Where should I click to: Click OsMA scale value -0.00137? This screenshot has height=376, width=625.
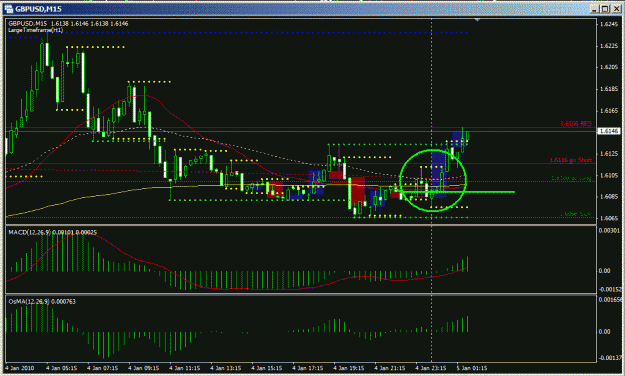tap(610, 358)
